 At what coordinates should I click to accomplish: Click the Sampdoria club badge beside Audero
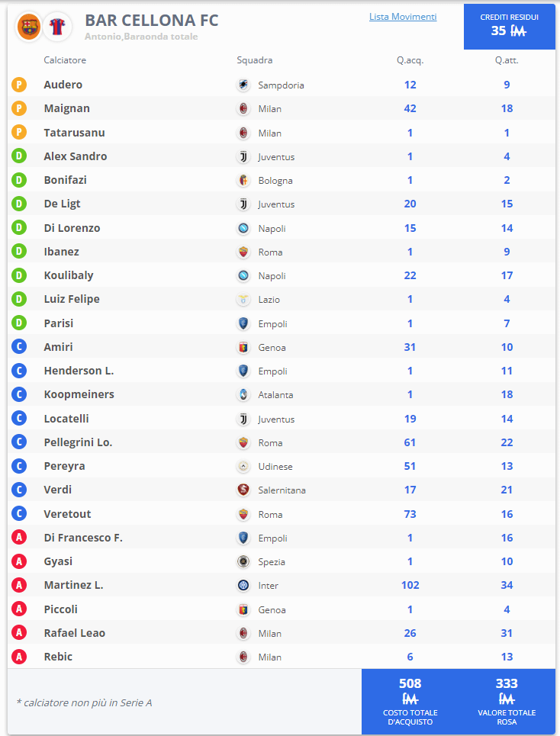[x=243, y=85]
